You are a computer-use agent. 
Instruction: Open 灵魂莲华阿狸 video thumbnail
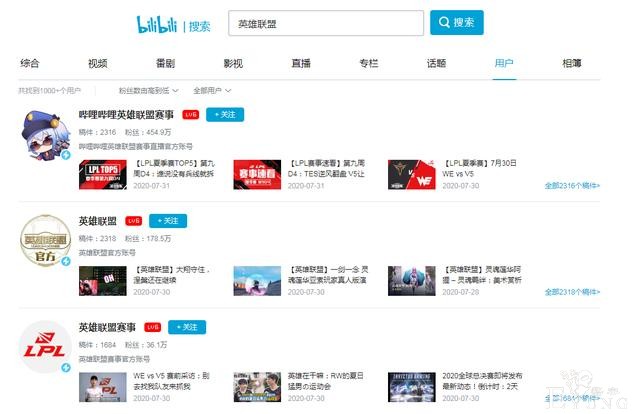[x=412, y=281]
